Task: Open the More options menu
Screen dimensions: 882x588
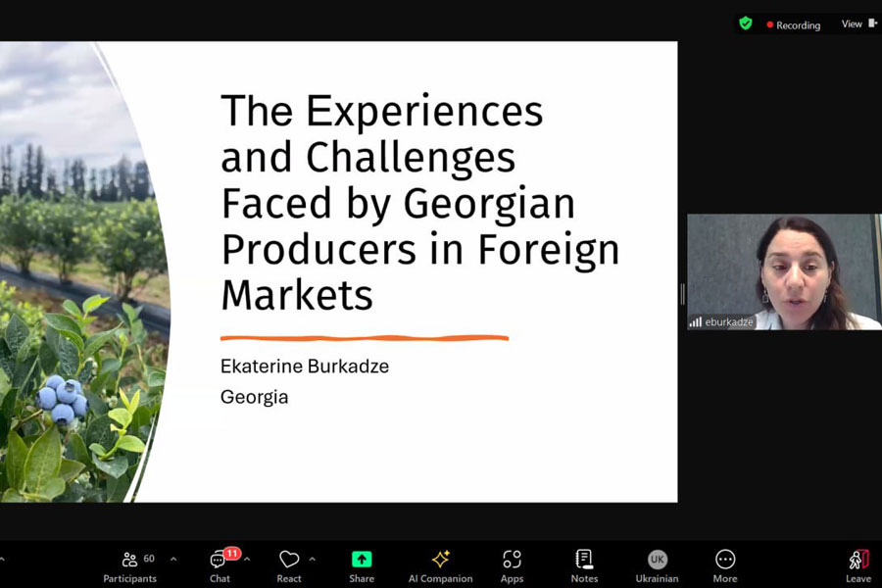Action: [x=725, y=564]
